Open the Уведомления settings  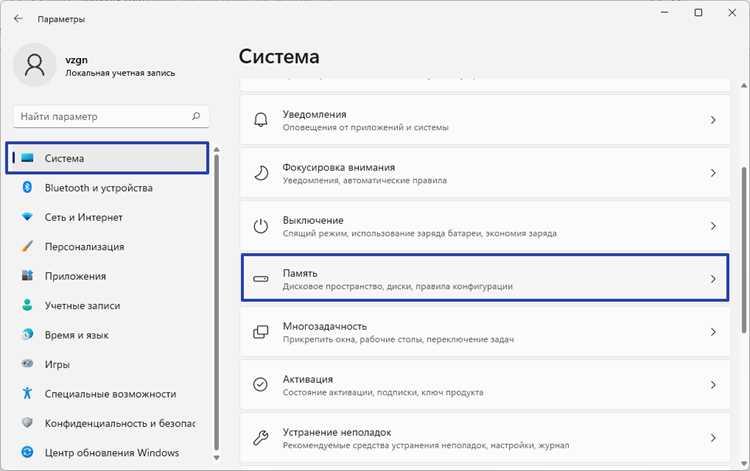click(x=485, y=120)
